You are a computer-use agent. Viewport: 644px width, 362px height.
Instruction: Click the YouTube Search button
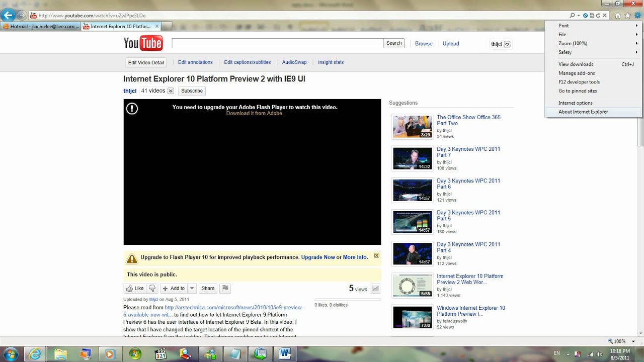pyautogui.click(x=394, y=43)
